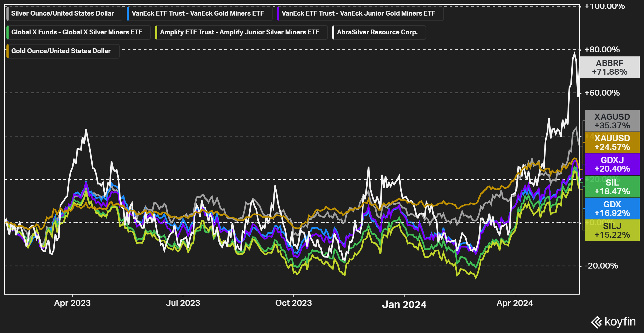The width and height of the screenshot is (644, 333).
Task: Select Amplify Junior Silver Miners ETF legend
Action: pos(240,32)
